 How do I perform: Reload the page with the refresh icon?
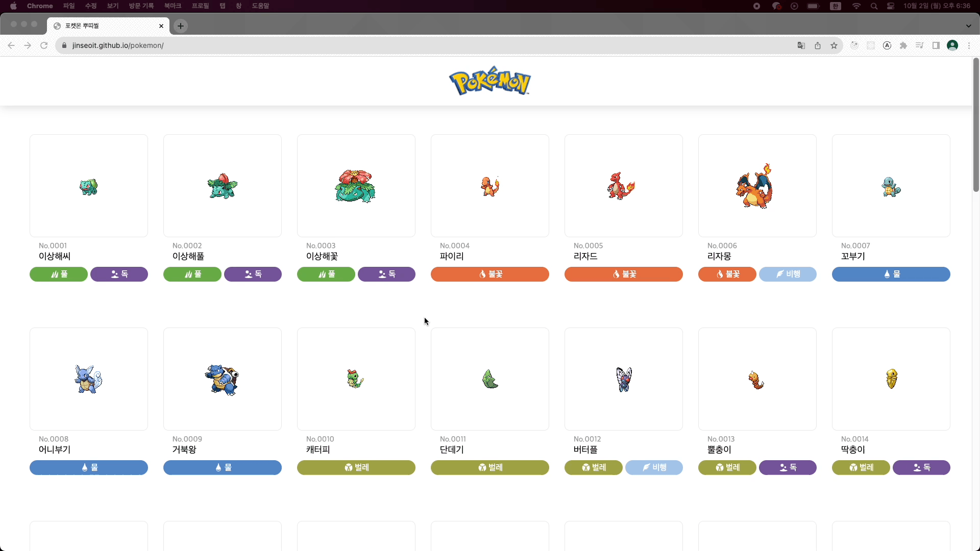tap(44, 45)
